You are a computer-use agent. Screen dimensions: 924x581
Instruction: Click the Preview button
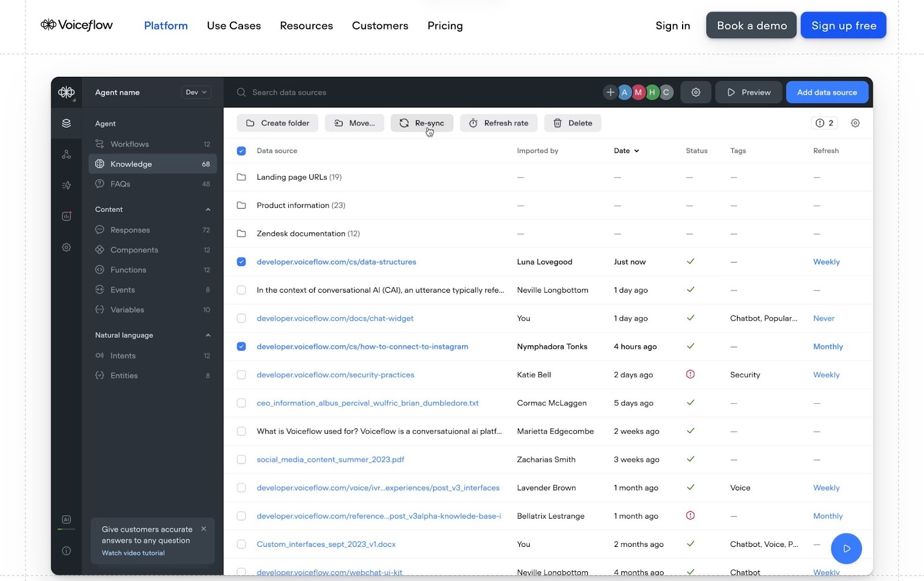pyautogui.click(x=749, y=92)
